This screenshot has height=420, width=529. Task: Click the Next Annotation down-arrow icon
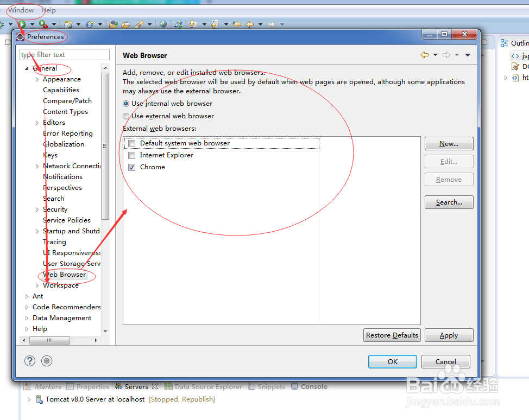[x=193, y=24]
